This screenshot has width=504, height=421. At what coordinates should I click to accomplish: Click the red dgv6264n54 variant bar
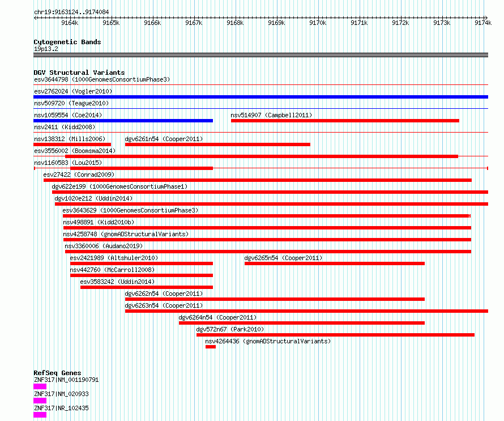click(302, 323)
